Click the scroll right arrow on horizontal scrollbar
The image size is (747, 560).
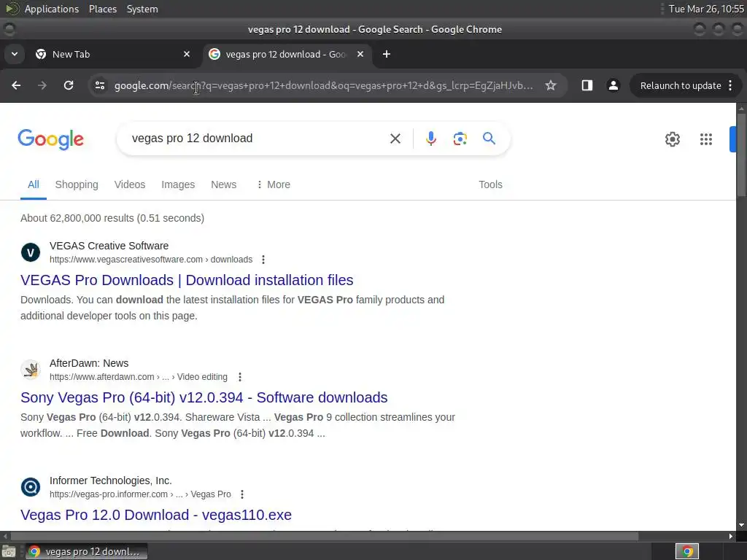[x=731, y=536]
